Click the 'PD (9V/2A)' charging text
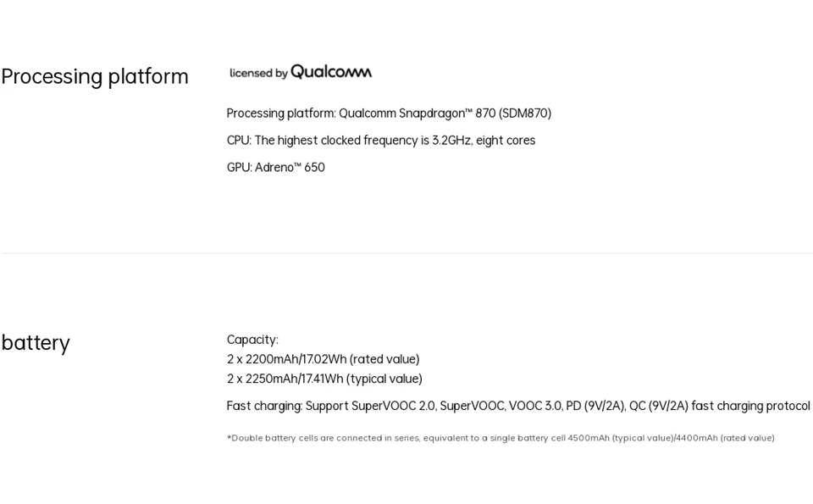Viewport: 813px width, 504px height. pos(595,406)
